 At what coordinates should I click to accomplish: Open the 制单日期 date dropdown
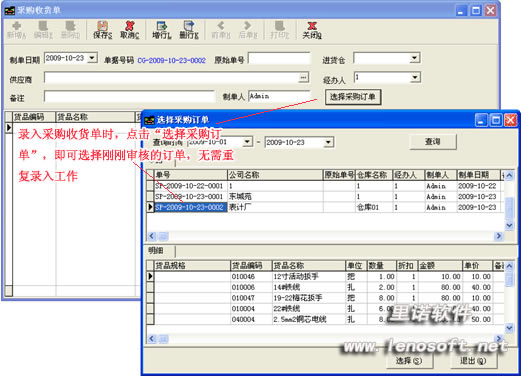[x=92, y=58]
